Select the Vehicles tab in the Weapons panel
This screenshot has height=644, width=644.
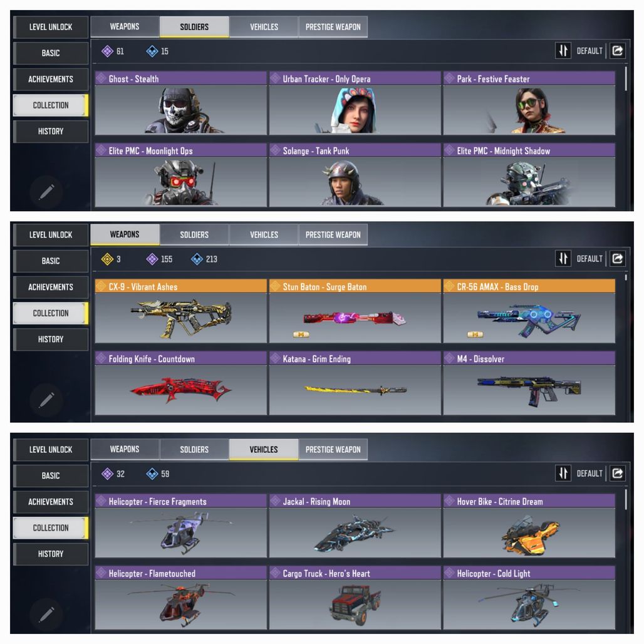pos(264,235)
